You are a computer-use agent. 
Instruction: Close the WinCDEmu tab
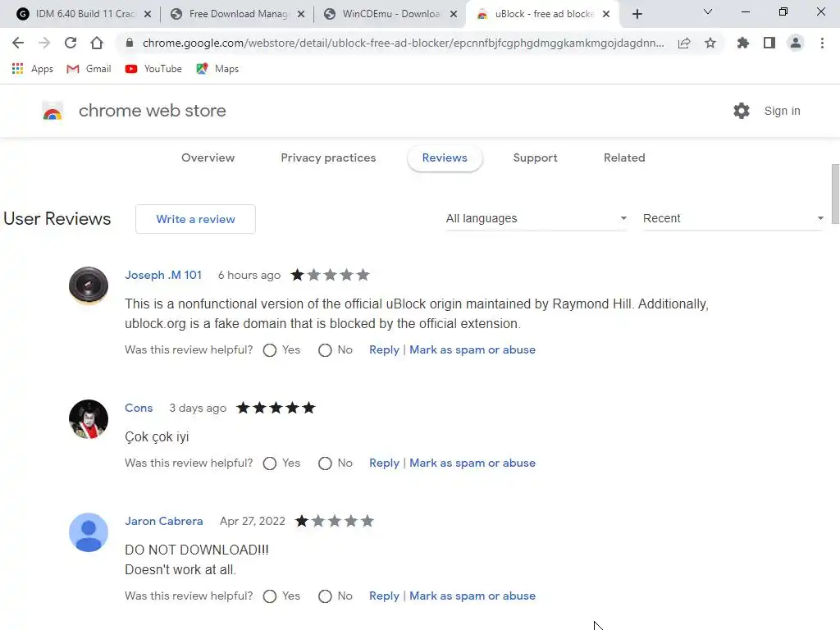(454, 14)
